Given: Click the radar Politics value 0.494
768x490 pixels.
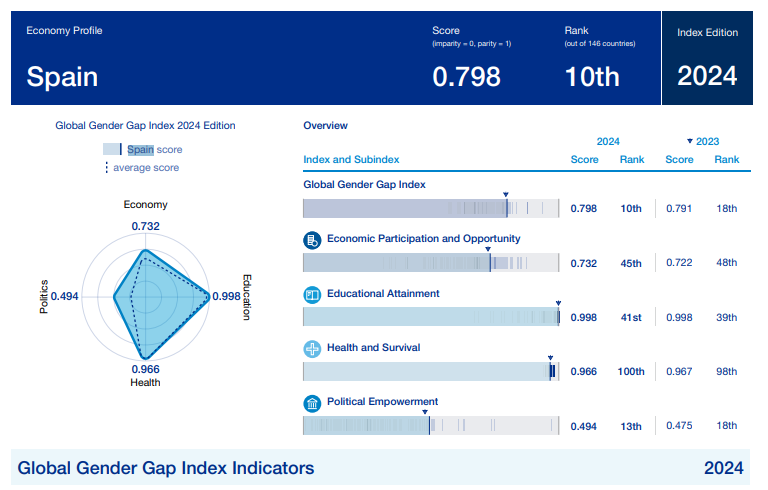Looking at the screenshot, I should (x=64, y=296).
